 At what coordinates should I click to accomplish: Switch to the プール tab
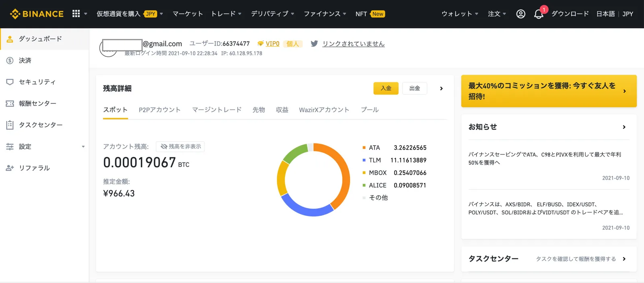click(369, 110)
